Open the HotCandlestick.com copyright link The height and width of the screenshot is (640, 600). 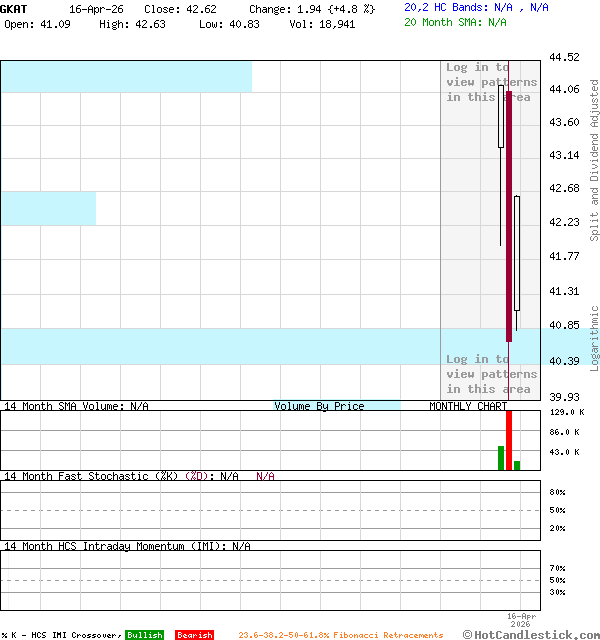click(531, 634)
